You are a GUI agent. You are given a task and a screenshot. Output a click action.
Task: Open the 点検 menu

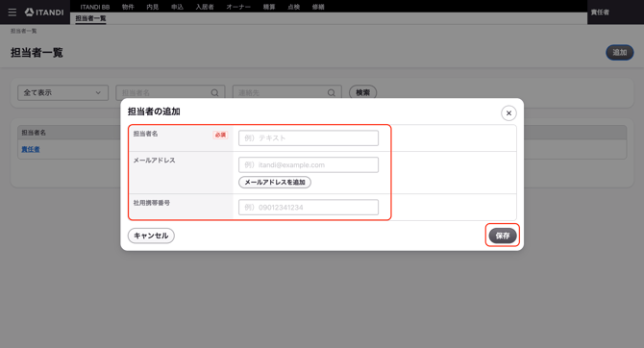[294, 7]
